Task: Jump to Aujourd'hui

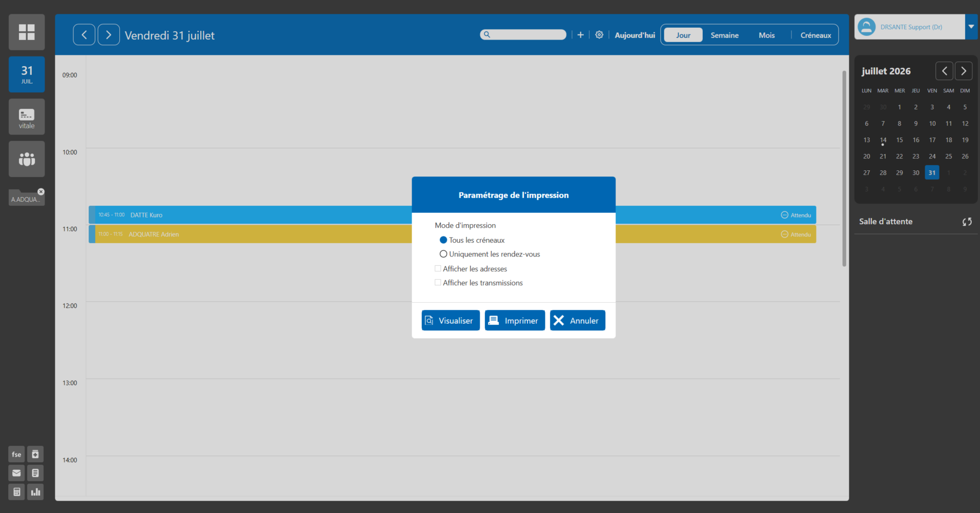Action: 635,35
